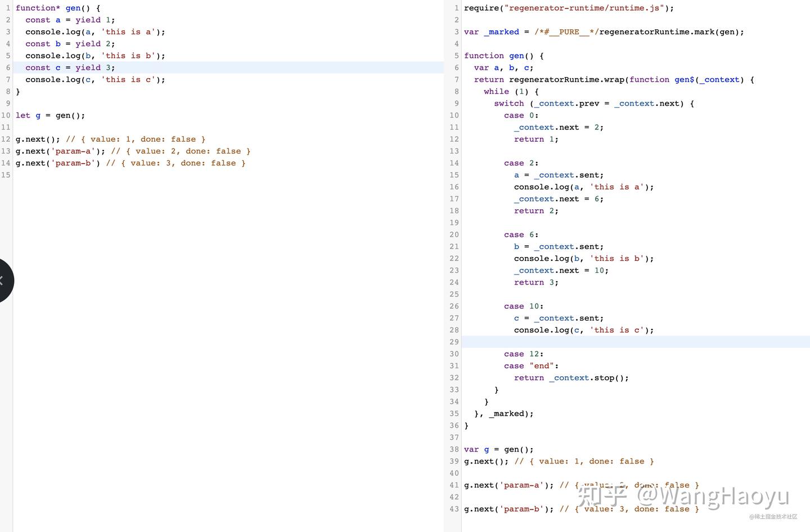The image size is (810, 532).
Task: Click the g.next('param-b') line in right pane
Action: 581,509
